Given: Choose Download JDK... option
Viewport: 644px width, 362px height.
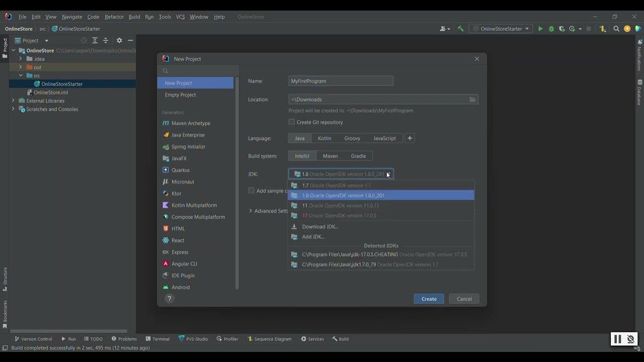Looking at the screenshot, I should pyautogui.click(x=381, y=227).
